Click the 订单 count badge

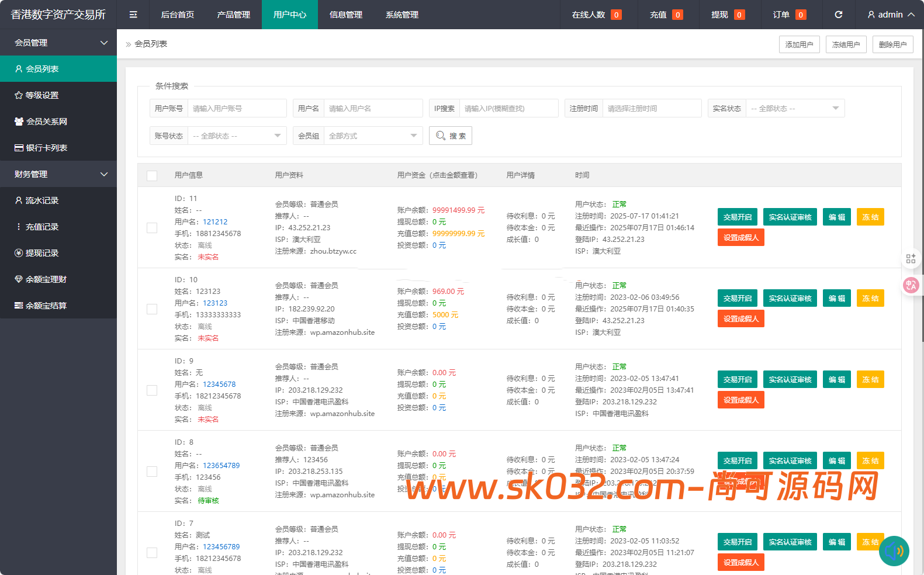click(801, 15)
